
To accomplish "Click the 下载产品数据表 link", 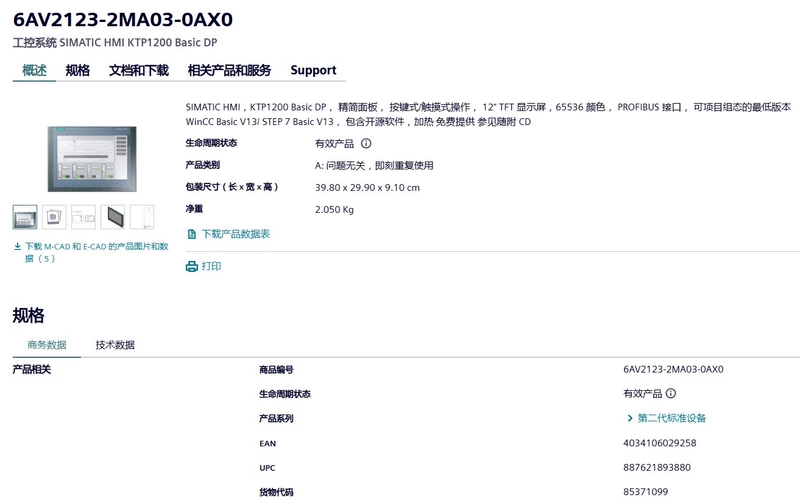I will tap(236, 234).
